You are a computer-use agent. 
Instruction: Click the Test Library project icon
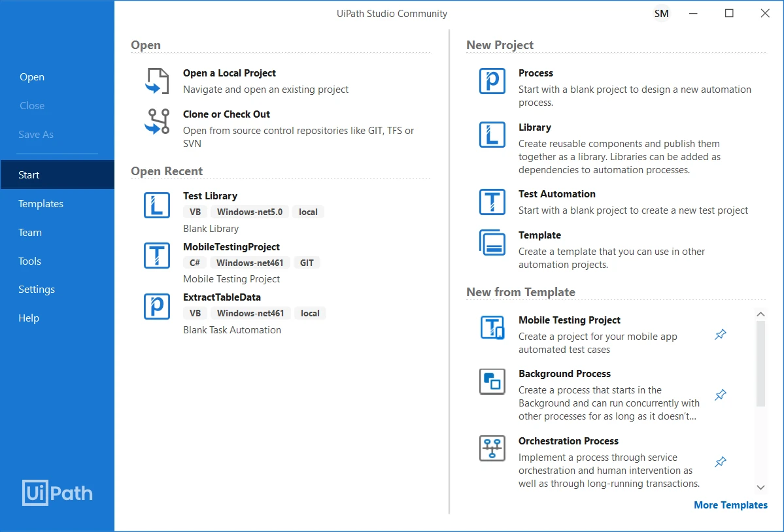point(157,205)
